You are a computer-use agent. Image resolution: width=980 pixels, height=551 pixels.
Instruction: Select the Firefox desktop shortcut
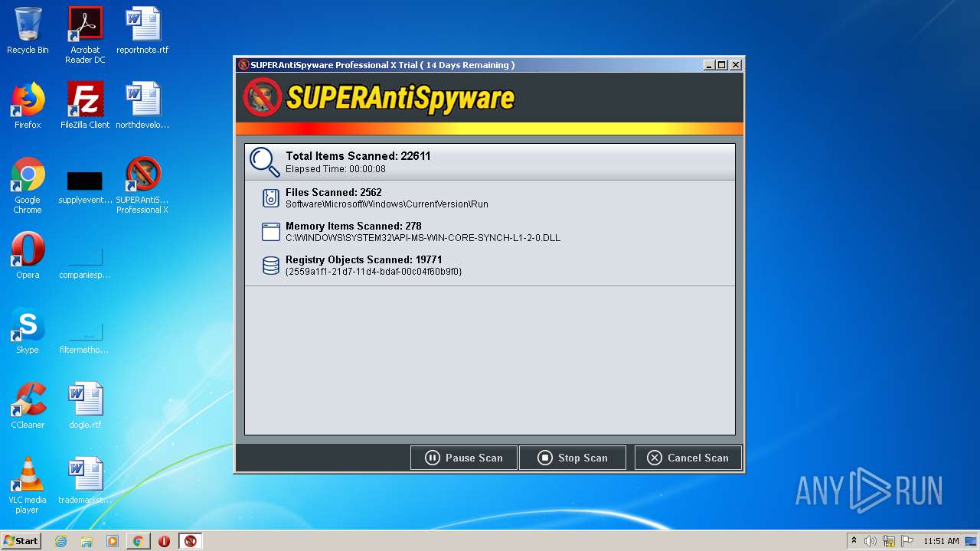[28, 106]
